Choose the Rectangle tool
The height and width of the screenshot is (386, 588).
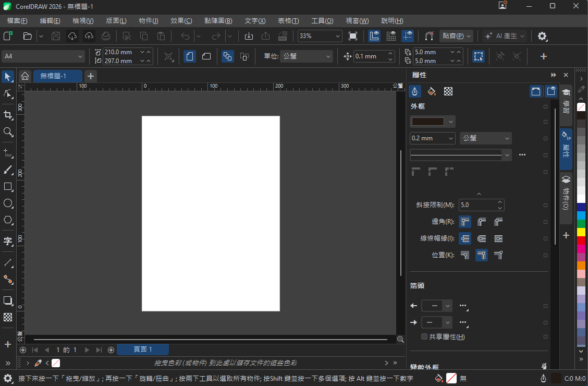[x=8, y=186]
